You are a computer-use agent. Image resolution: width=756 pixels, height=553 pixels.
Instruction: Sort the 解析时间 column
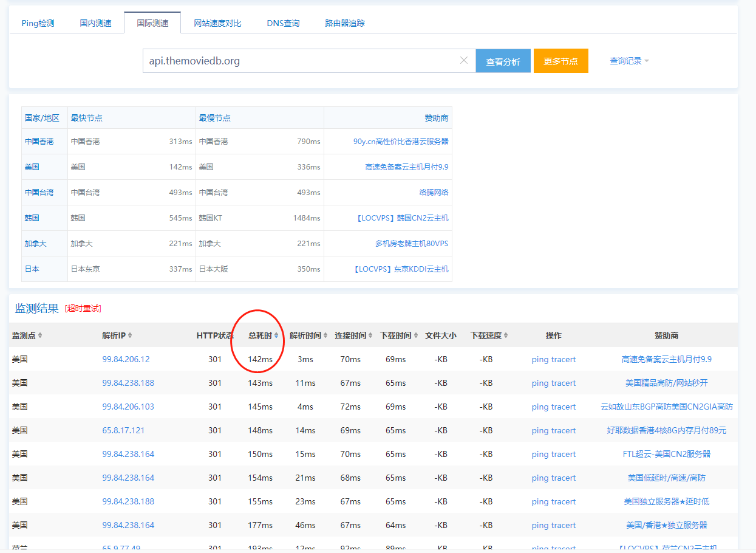tap(308, 335)
